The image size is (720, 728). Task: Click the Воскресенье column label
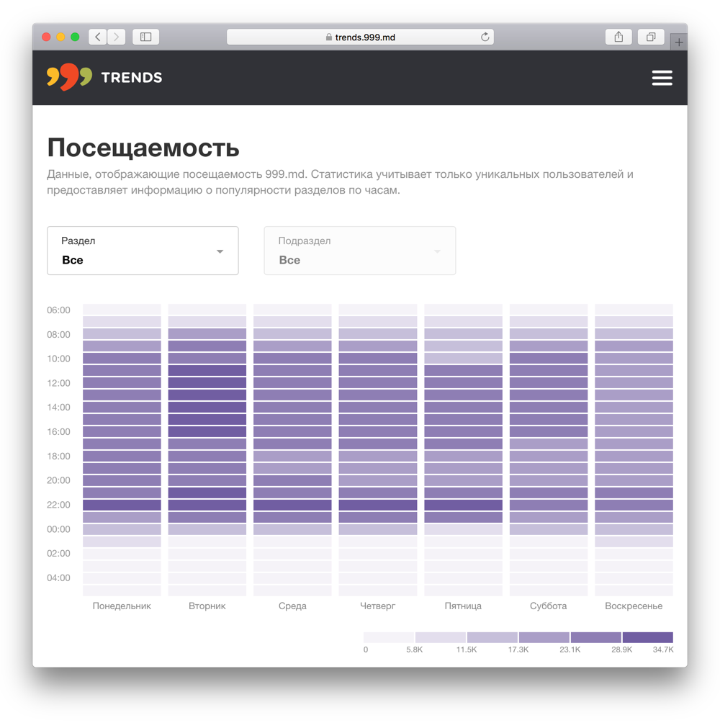tap(634, 606)
